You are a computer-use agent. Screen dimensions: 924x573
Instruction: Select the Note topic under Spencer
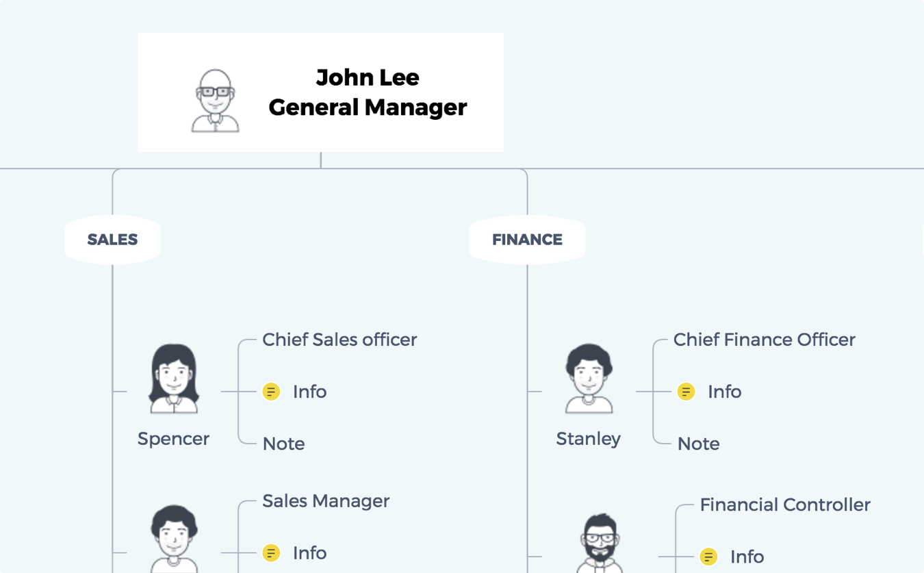click(x=283, y=444)
